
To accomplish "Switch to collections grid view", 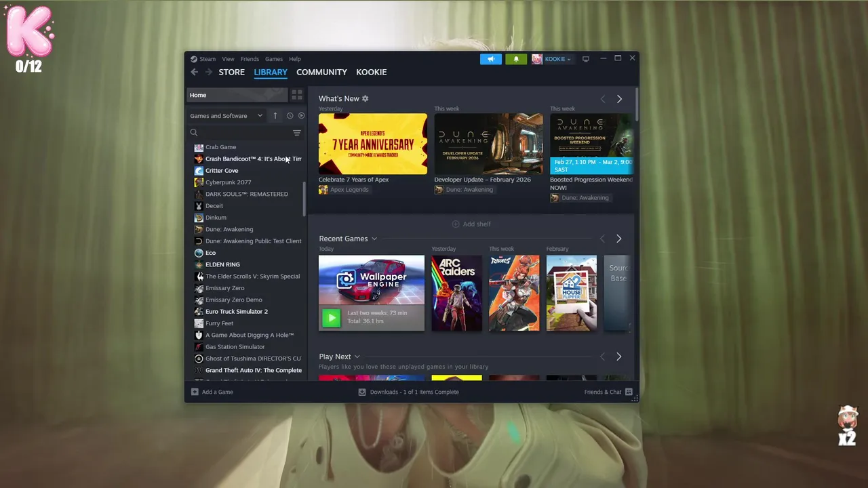I will [x=297, y=95].
